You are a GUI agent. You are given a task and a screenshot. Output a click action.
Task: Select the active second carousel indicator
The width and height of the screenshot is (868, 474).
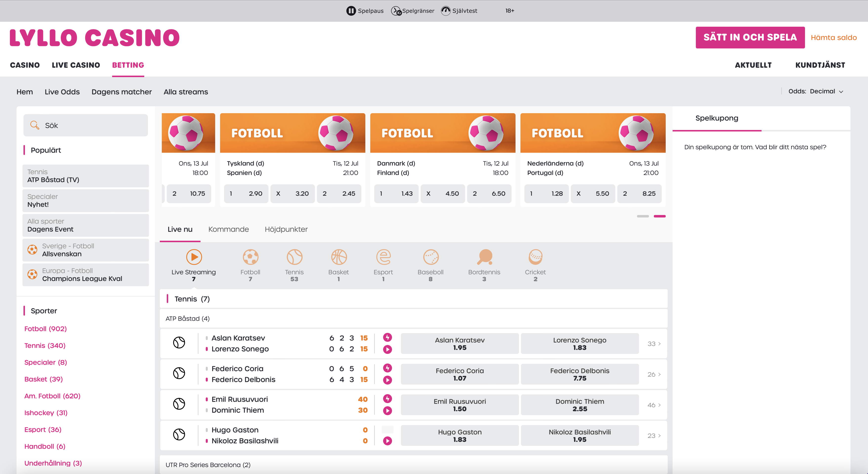point(660,216)
